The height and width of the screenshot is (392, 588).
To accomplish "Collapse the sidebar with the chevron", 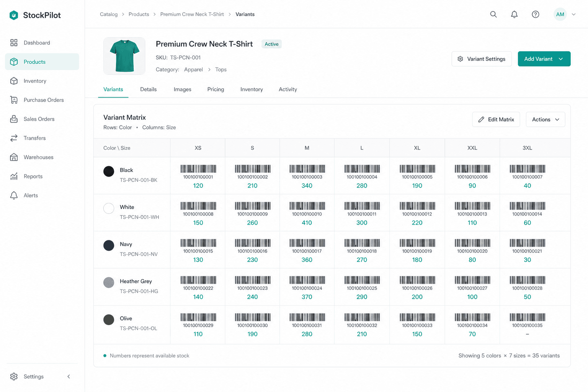I will coord(69,377).
